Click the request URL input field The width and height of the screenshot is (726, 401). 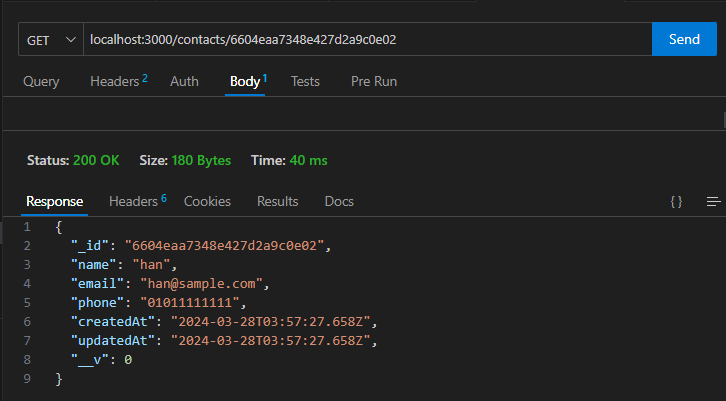(368, 39)
